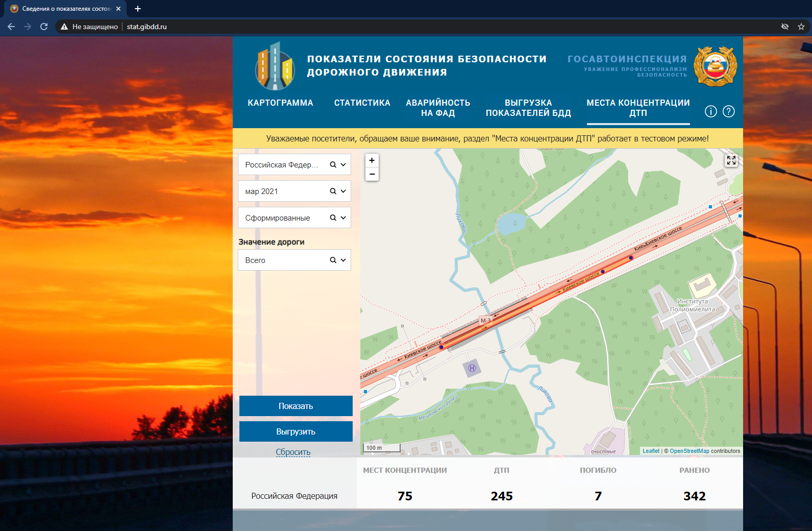The width and height of the screenshot is (812, 531).
Task: Go back in browser
Action: (11, 27)
